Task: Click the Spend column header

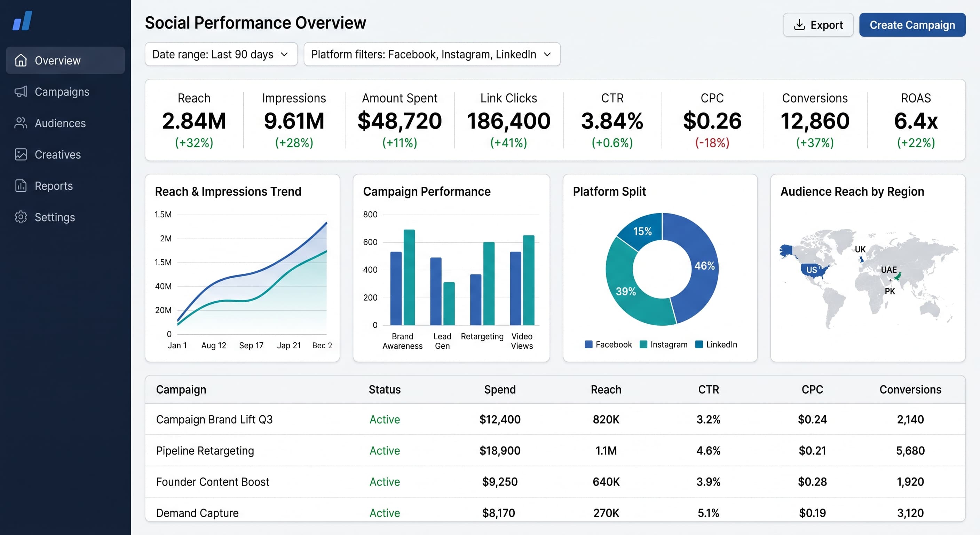Action: click(500, 389)
